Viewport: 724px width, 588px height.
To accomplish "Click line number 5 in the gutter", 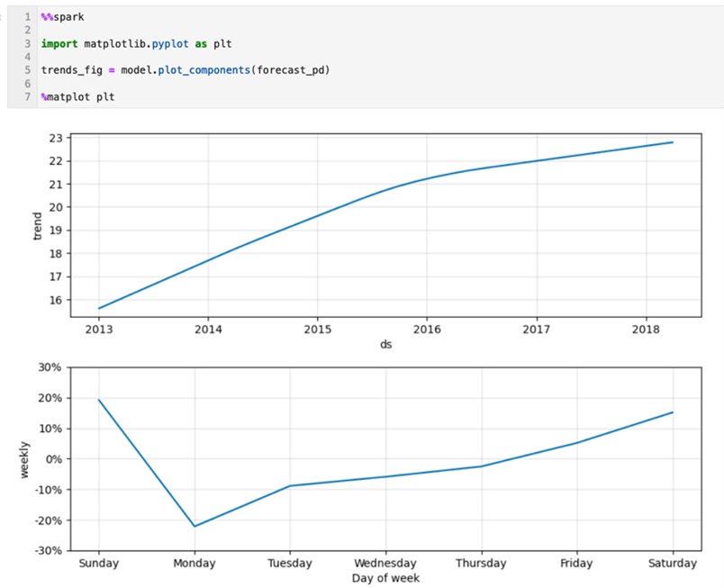I will click(28, 69).
